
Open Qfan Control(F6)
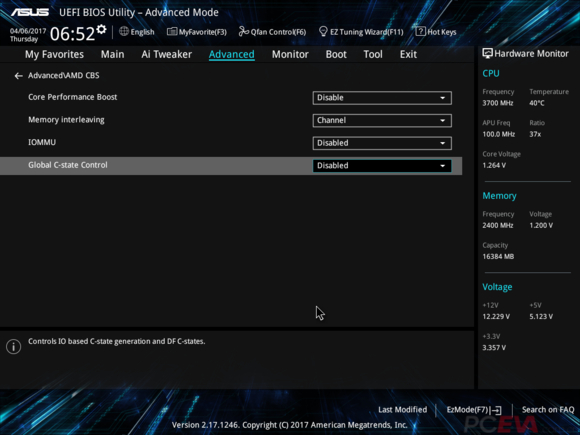pyautogui.click(x=272, y=32)
